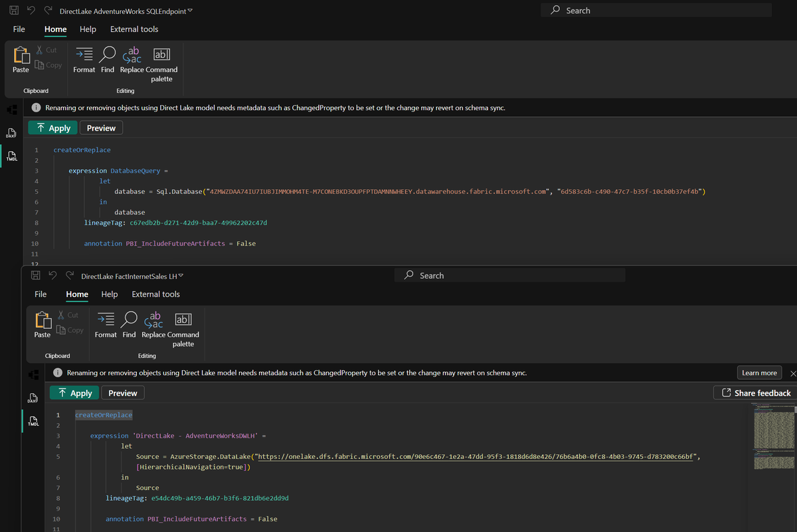Preview changes in FactInternetSales LH window

click(123, 393)
